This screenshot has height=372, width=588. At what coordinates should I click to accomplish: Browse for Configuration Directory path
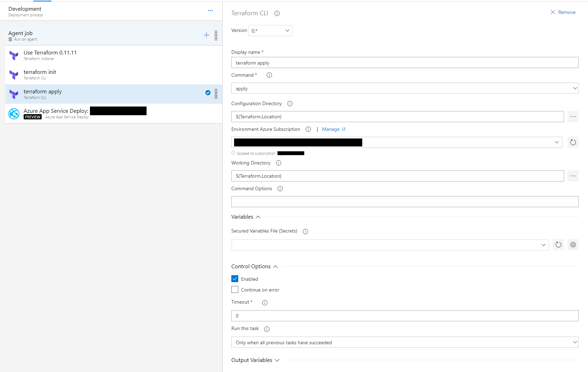[573, 117]
